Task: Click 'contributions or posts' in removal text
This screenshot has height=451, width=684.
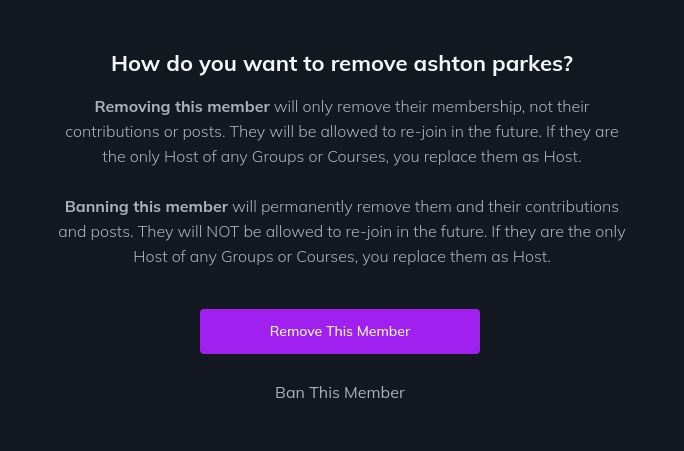Action: point(145,131)
